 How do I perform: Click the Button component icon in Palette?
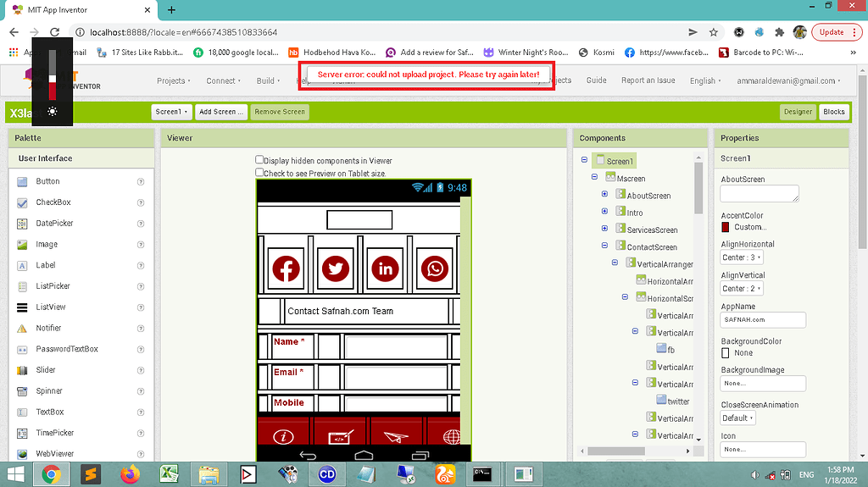(x=22, y=181)
